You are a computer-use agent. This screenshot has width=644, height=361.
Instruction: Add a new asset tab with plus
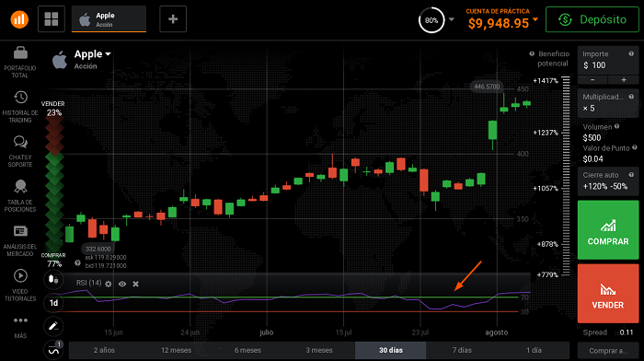point(173,19)
